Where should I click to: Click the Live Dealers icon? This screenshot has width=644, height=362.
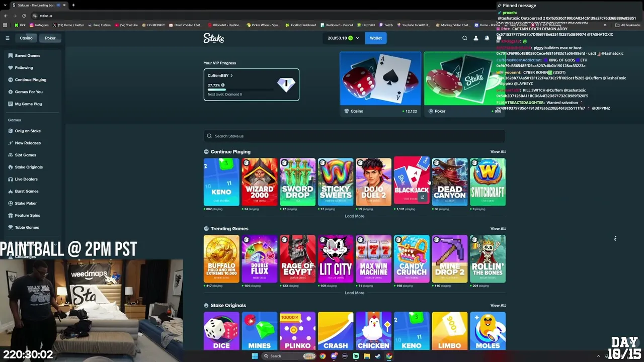pyautogui.click(x=11, y=179)
